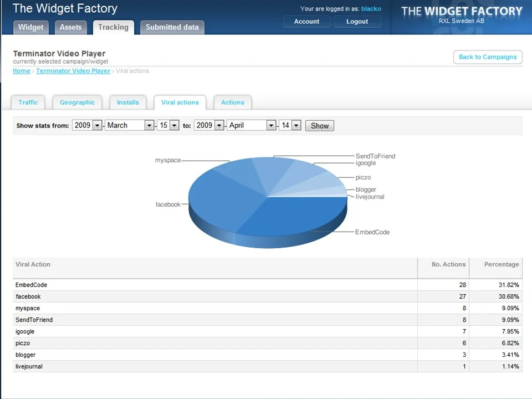Screen dimensions: 532x399
Task: Click the Widget Factory logo
Action: click(462, 15)
